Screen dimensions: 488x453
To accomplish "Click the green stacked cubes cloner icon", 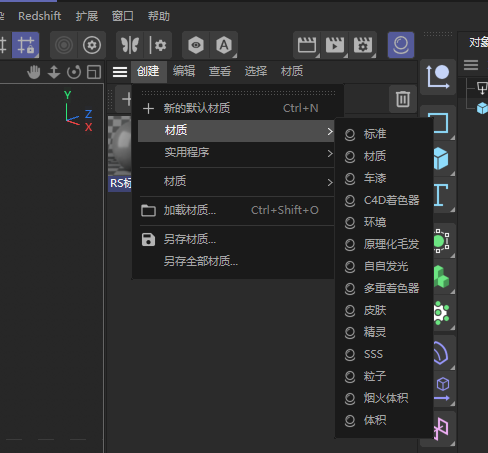I will 444,277.
